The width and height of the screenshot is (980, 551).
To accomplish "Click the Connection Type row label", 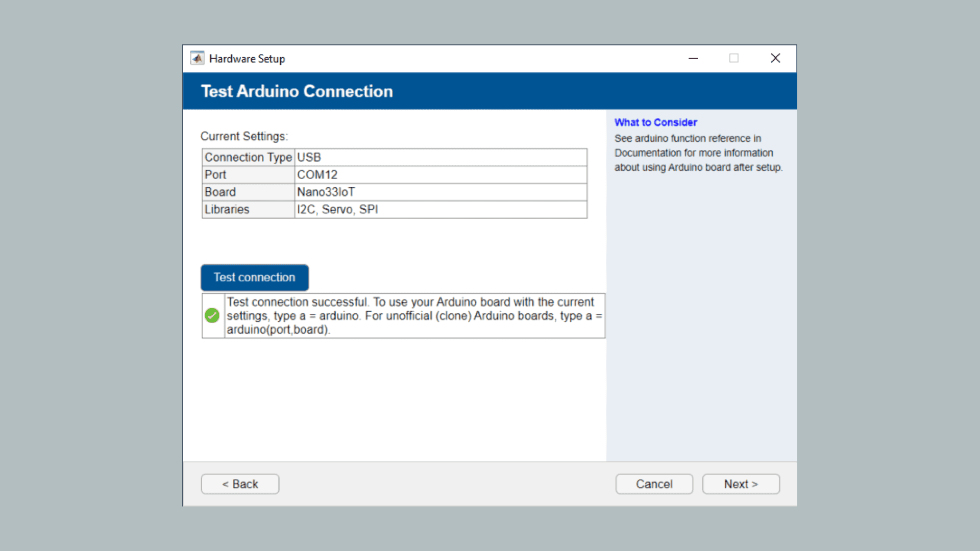I will [x=248, y=158].
